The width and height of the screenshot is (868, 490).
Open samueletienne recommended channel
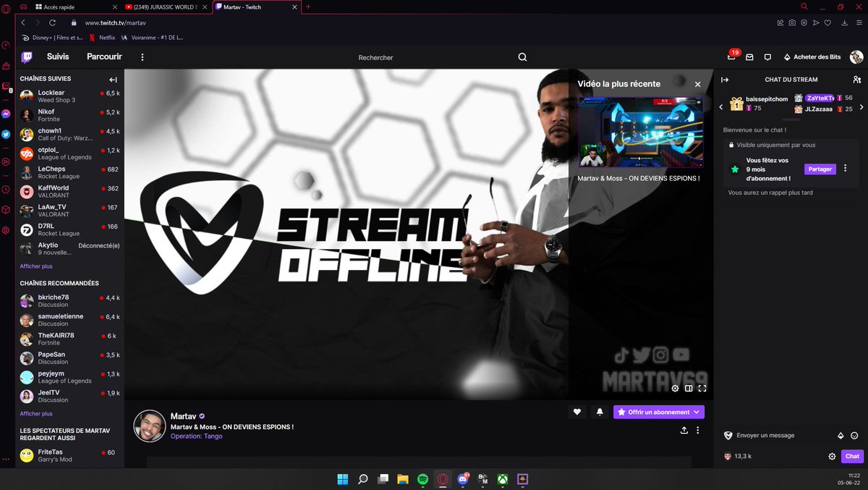click(69, 320)
